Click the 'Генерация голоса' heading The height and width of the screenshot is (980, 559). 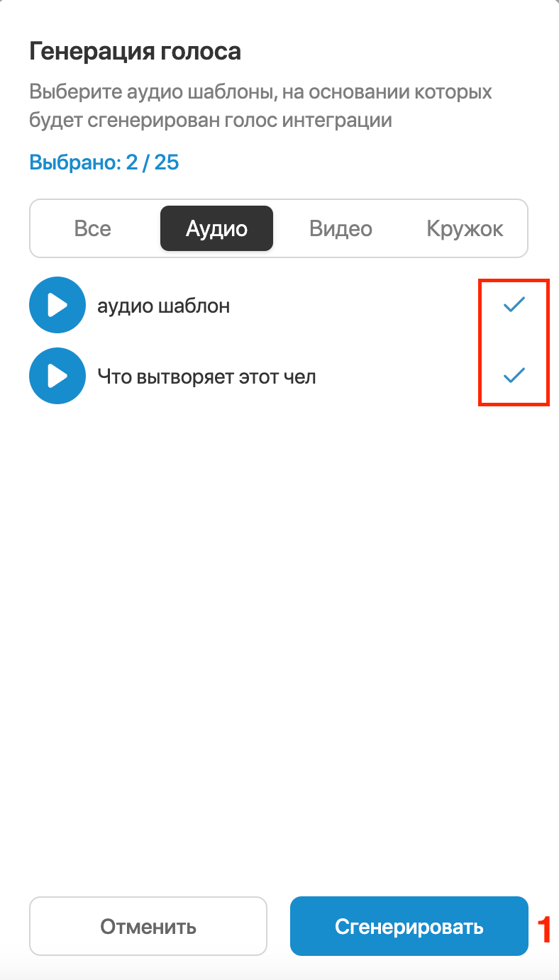coord(135,52)
